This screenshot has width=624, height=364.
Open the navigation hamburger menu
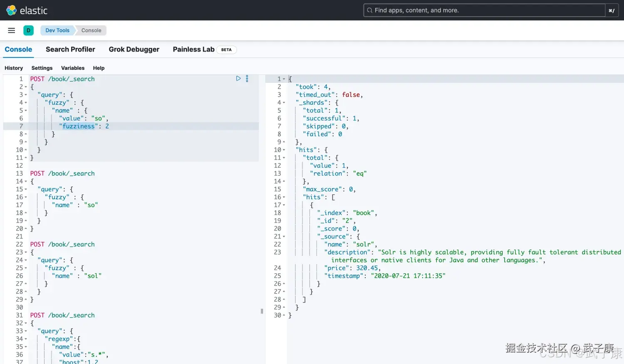[x=11, y=30]
